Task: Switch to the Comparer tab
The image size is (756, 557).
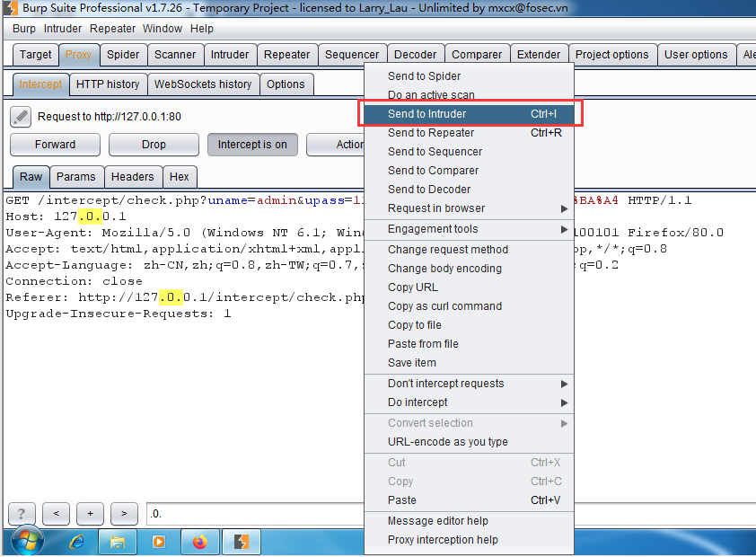Action: pos(477,55)
